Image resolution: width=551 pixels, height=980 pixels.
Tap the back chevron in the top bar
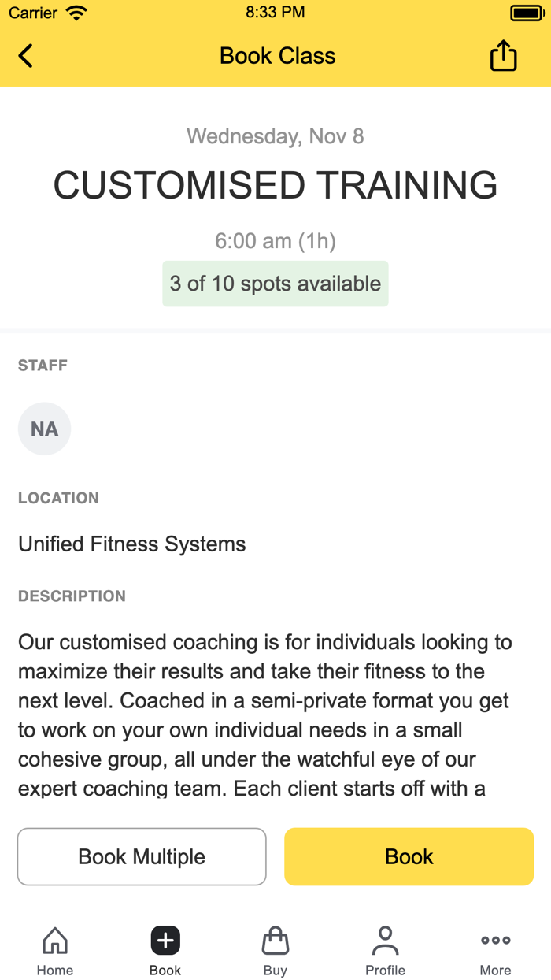point(25,55)
